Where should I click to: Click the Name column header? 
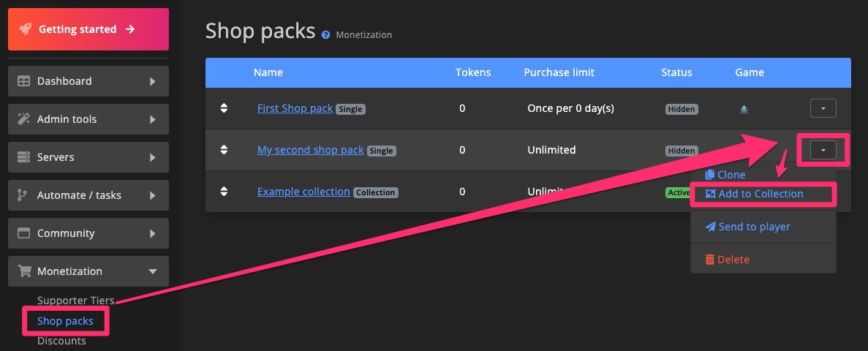268,72
